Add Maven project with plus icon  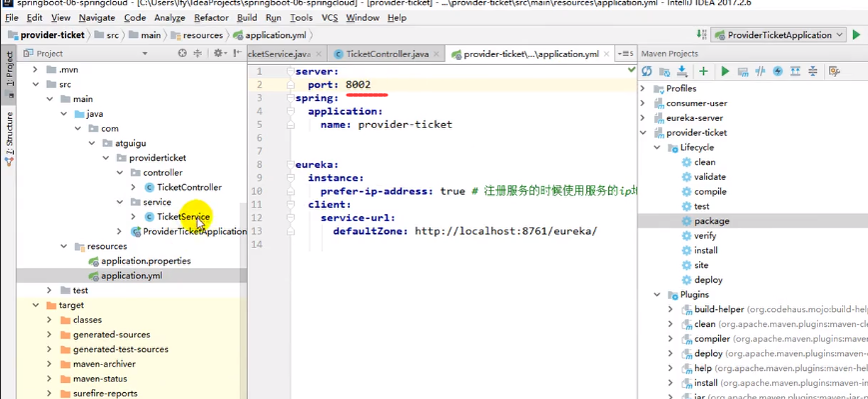click(x=703, y=71)
